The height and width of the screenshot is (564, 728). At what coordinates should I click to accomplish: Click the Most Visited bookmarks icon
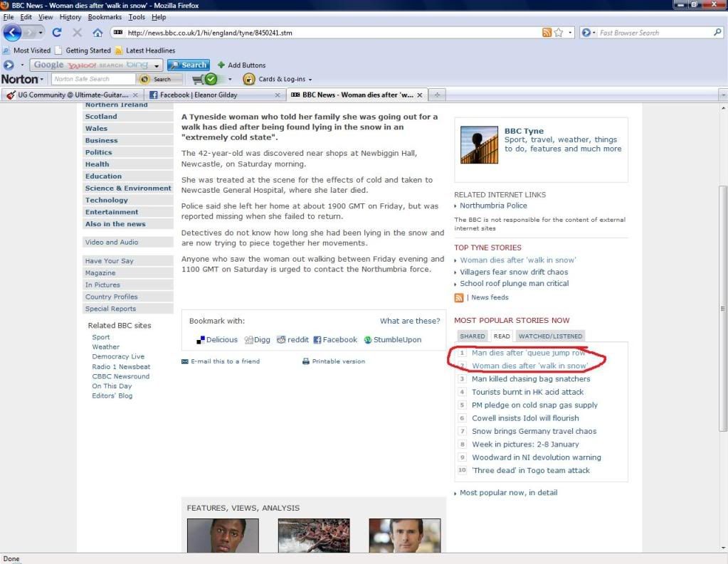tap(6, 50)
